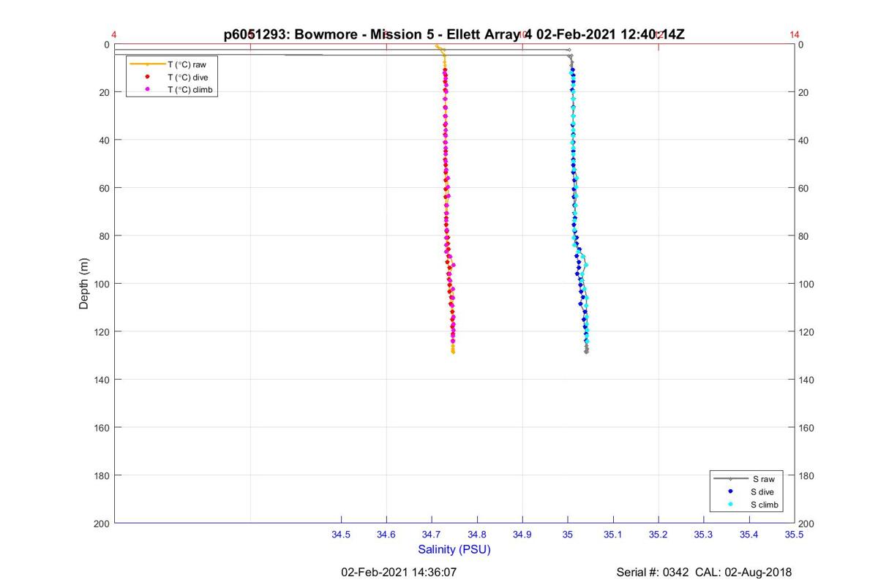This screenshot has height=588, width=878.
Task: Click salinity tick label 34.6
Action: 386,535
